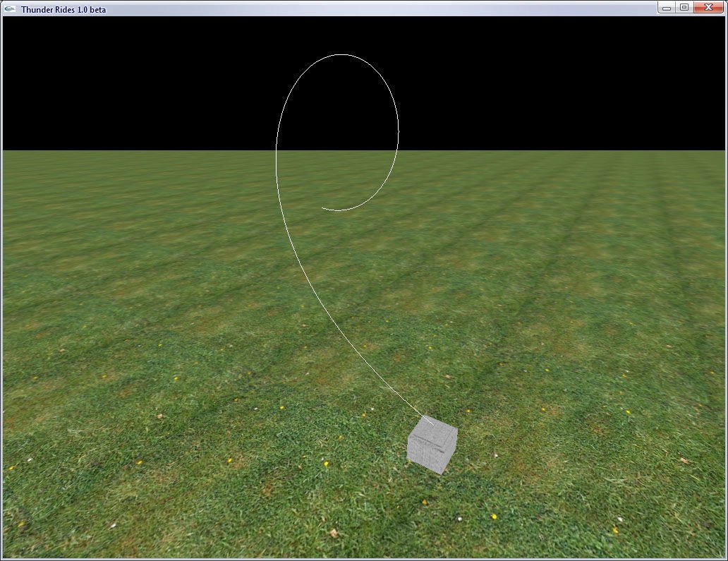Click the topmost point of the white loop
Screen dimensions: 728x561
(x=341, y=54)
